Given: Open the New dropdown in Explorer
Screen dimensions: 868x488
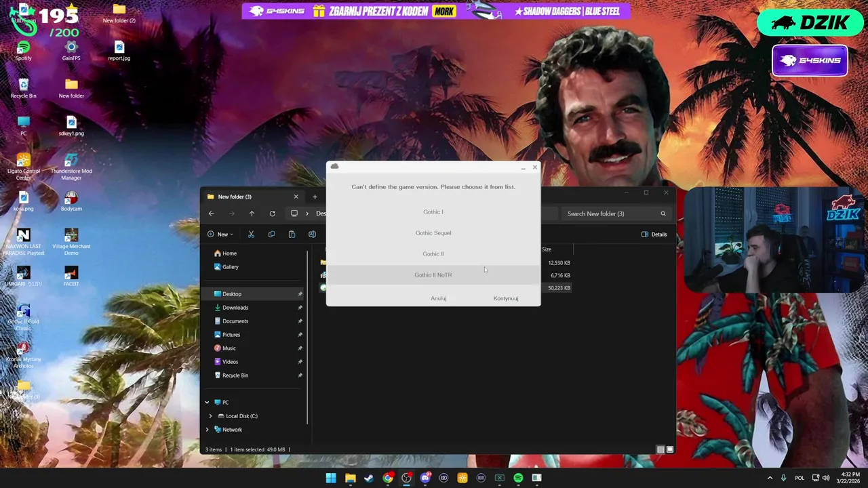Looking at the screenshot, I should tap(220, 234).
